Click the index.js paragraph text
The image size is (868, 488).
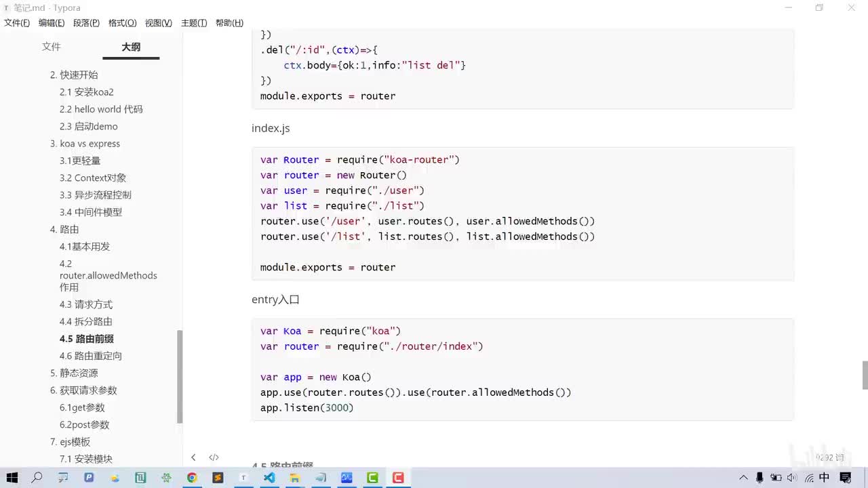point(271,128)
